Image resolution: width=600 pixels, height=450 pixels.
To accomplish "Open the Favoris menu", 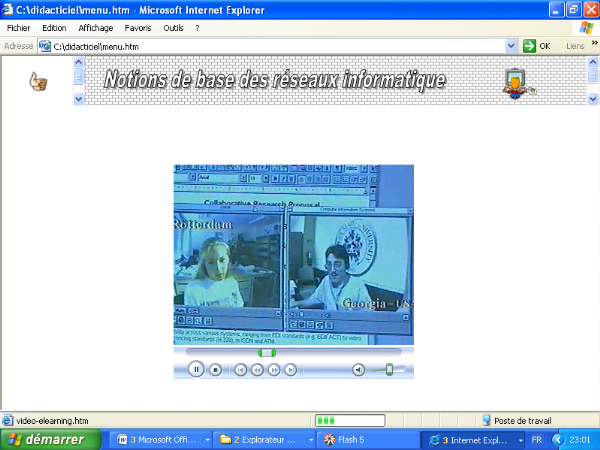I will pos(138,28).
